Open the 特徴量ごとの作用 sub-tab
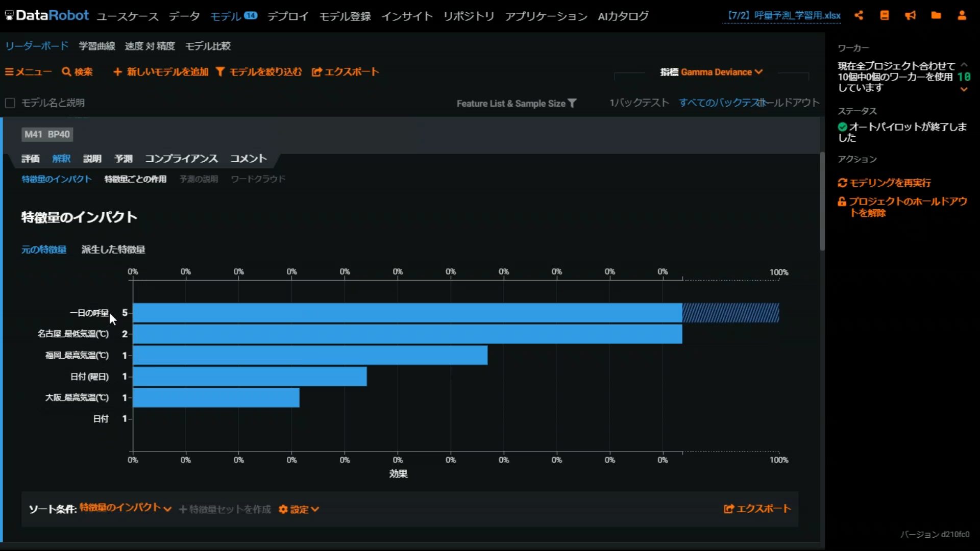The height and width of the screenshot is (551, 980). 135,179
